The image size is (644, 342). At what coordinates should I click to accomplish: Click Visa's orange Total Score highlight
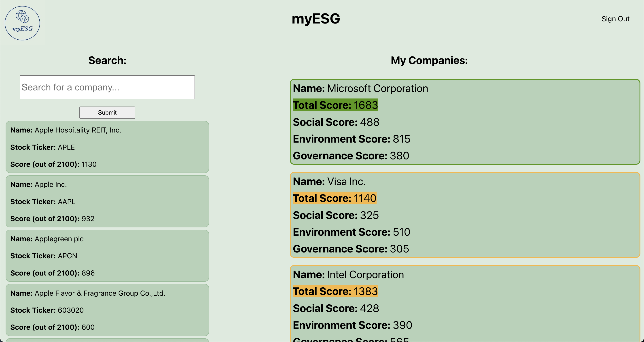[334, 198]
